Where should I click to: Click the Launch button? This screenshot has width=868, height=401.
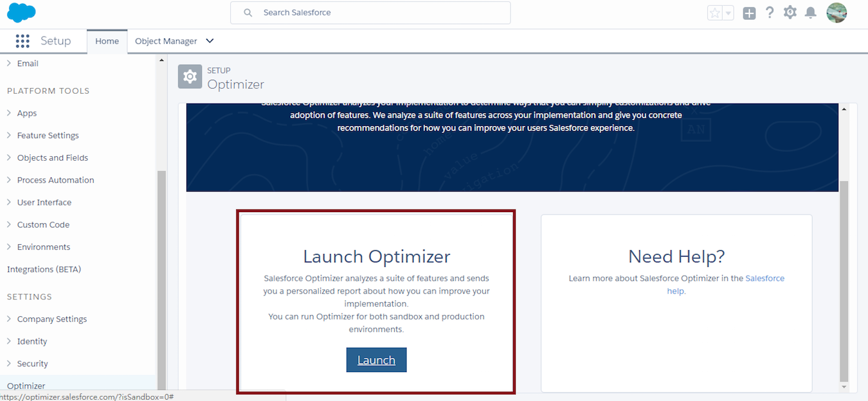(376, 360)
